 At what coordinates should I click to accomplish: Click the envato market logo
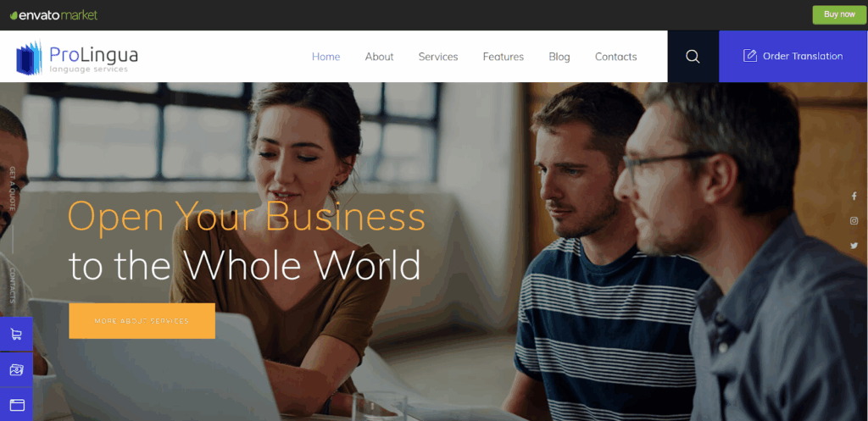coord(53,15)
